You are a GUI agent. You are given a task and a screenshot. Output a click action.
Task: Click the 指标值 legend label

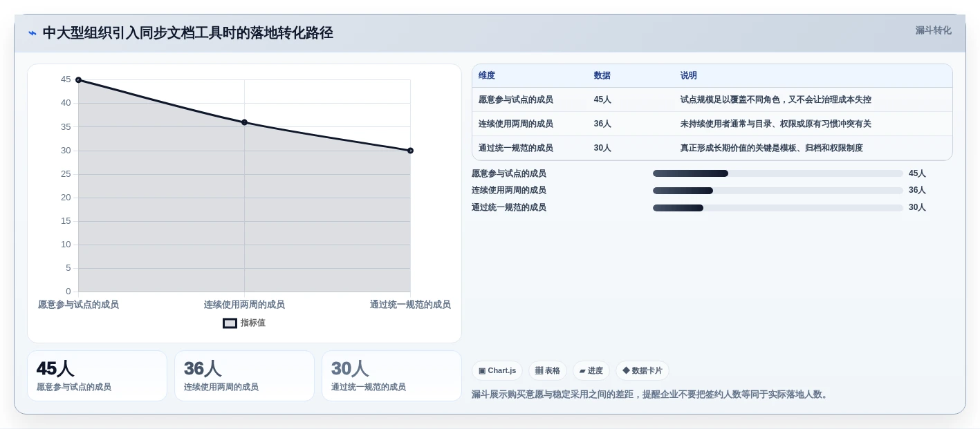point(253,323)
